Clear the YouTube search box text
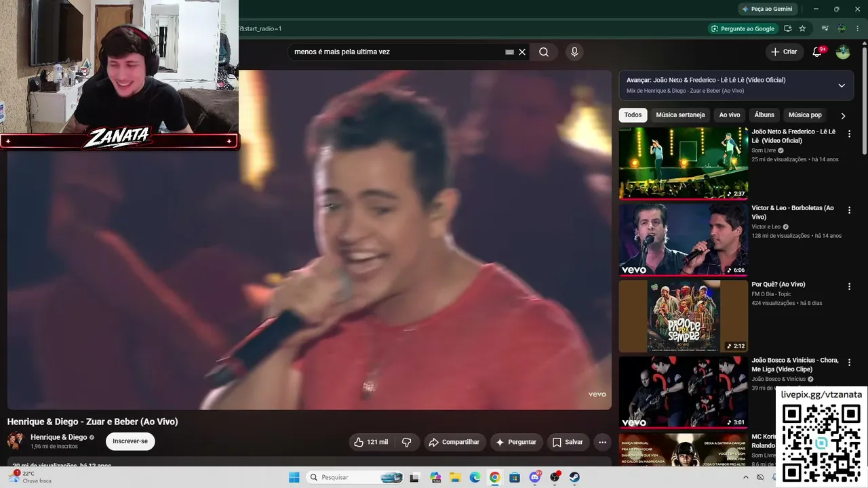Image resolution: width=868 pixels, height=488 pixels. coord(522,52)
